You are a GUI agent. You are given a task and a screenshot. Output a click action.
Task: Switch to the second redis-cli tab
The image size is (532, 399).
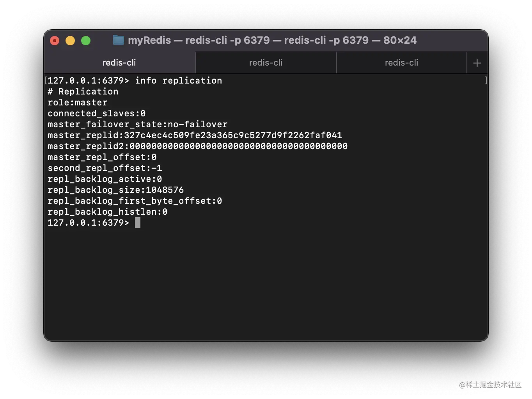pos(266,62)
